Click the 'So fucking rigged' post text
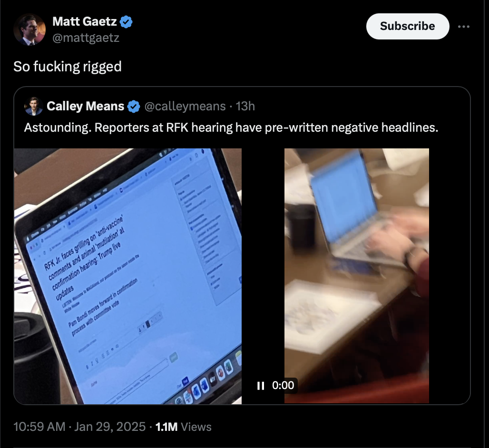The width and height of the screenshot is (489, 448). (x=68, y=67)
